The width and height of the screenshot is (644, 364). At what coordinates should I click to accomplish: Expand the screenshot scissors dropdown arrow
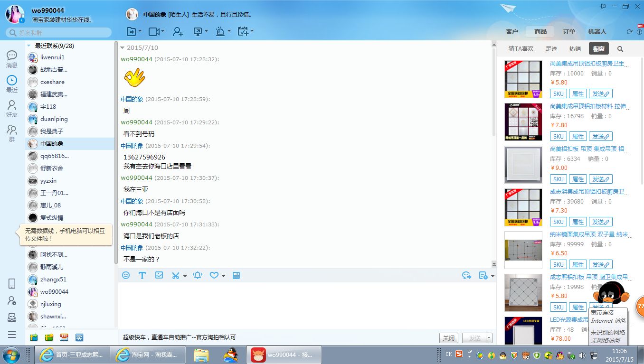(x=185, y=276)
